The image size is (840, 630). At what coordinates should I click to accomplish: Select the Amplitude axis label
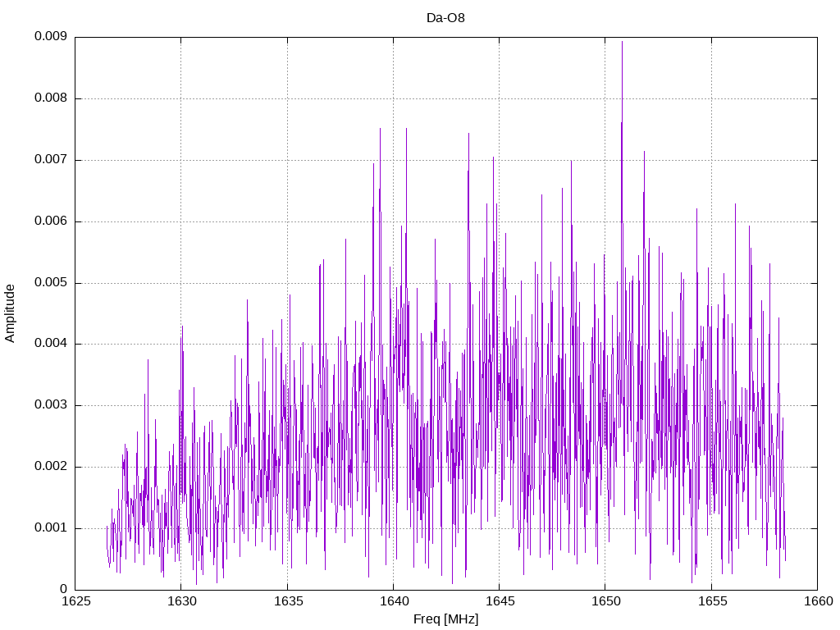[x=10, y=313]
